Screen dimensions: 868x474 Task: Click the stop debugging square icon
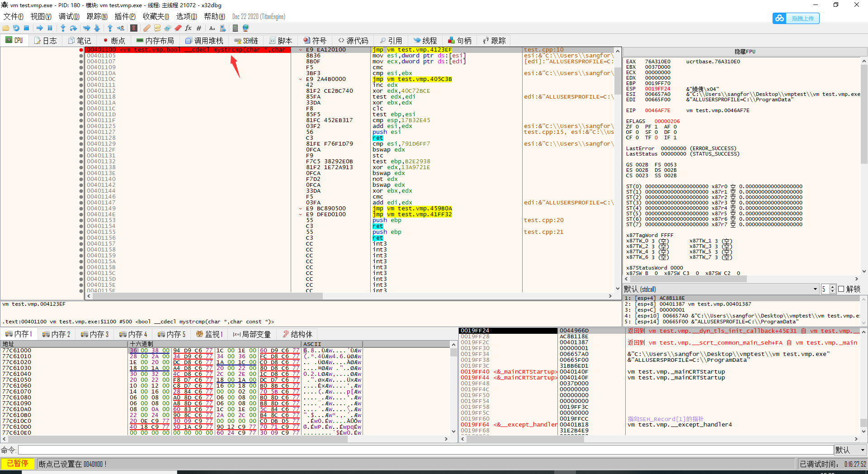tap(26, 28)
